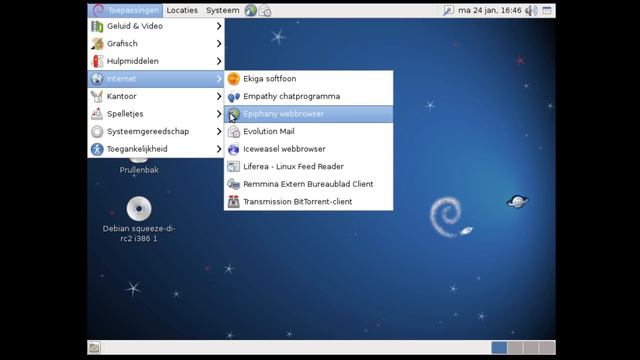Choose Kantoor menu category
This screenshot has width=640, height=360.
[x=156, y=96]
